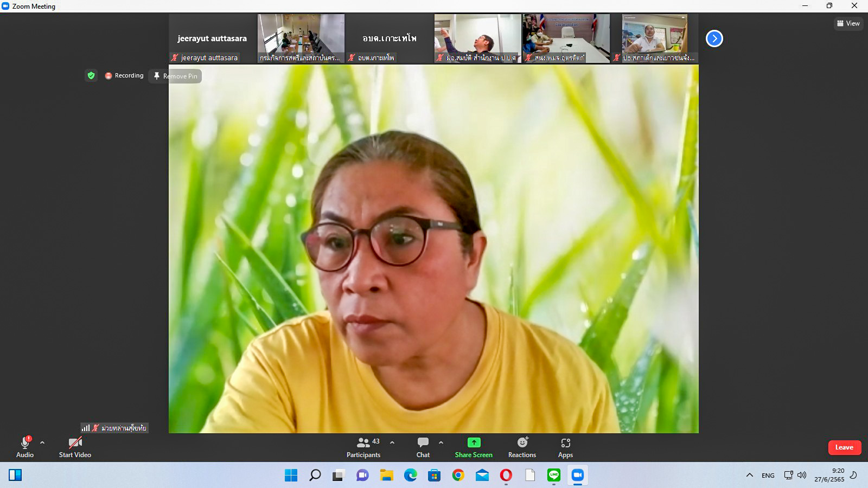Show next participants with the blue arrow
868x488 pixels.
point(714,38)
